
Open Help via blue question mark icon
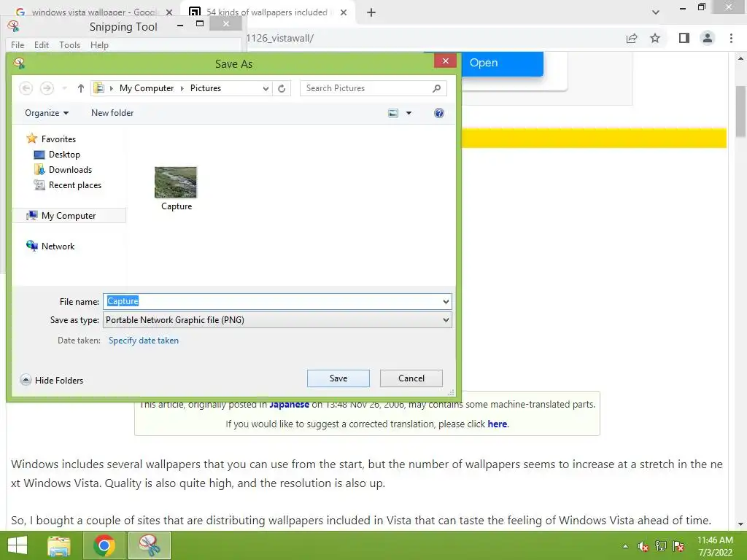pyautogui.click(x=438, y=113)
